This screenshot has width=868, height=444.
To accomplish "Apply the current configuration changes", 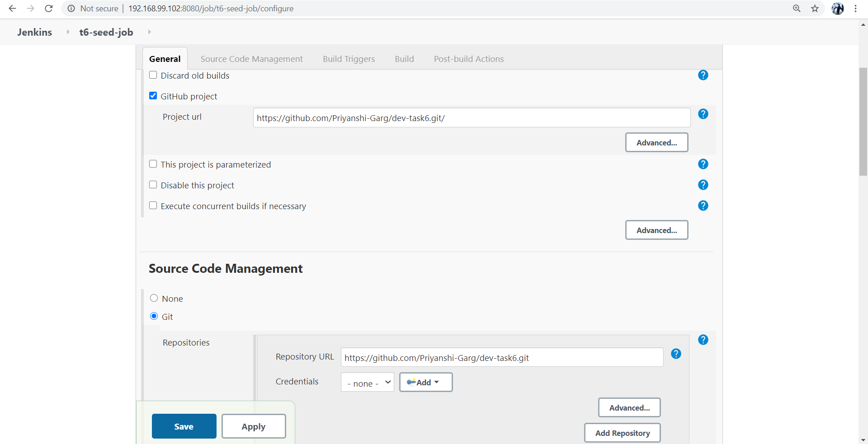I will 253,426.
